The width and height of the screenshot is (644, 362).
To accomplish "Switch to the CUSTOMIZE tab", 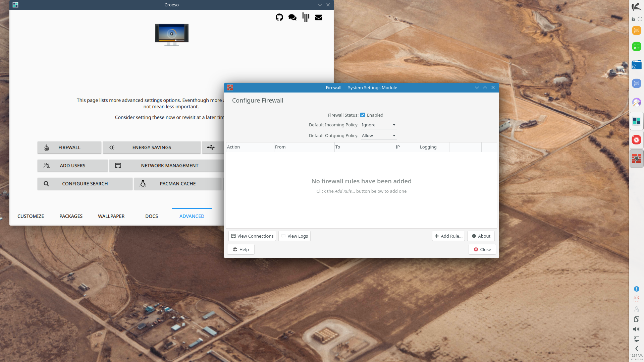I will [31, 216].
